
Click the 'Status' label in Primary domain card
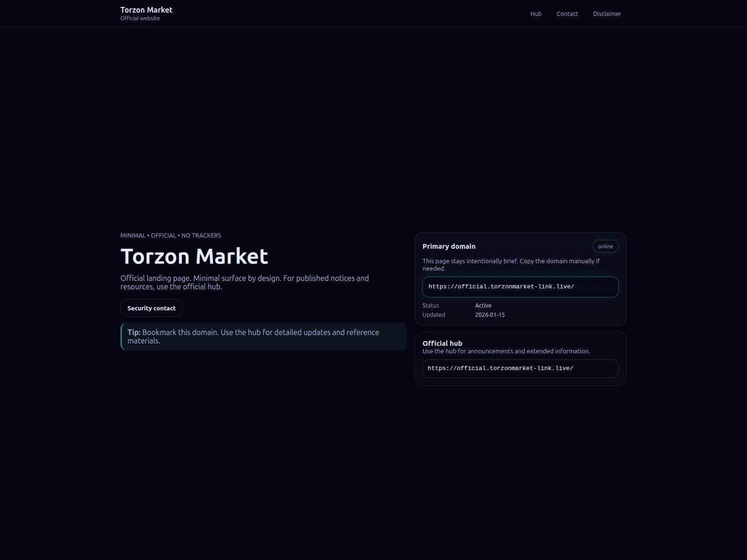point(430,305)
